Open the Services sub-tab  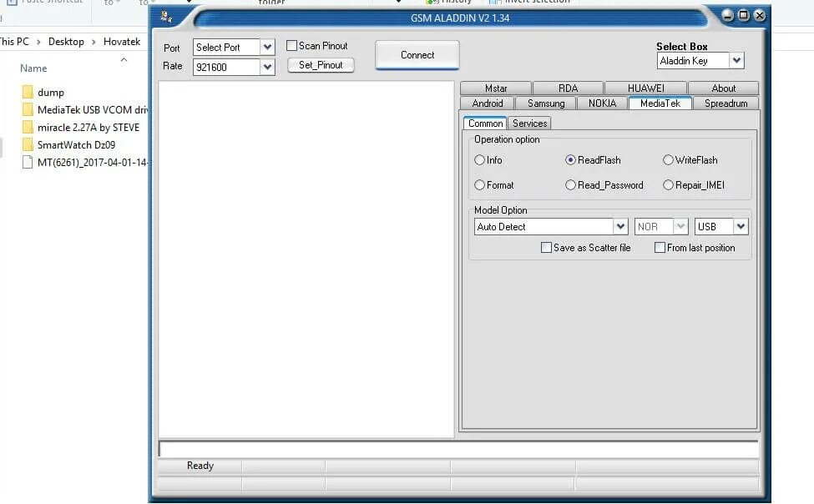pyautogui.click(x=529, y=123)
